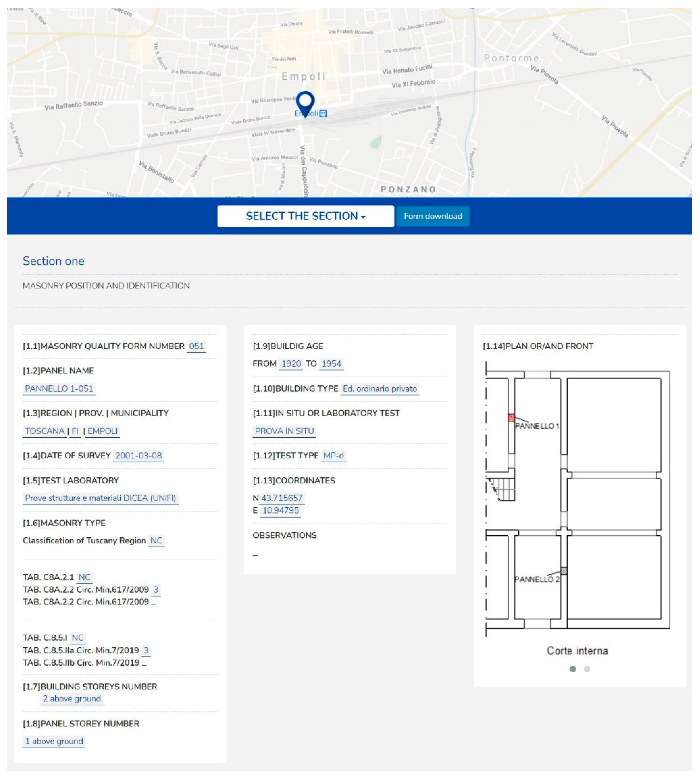Click the PROVA IN SITU value

tap(284, 431)
